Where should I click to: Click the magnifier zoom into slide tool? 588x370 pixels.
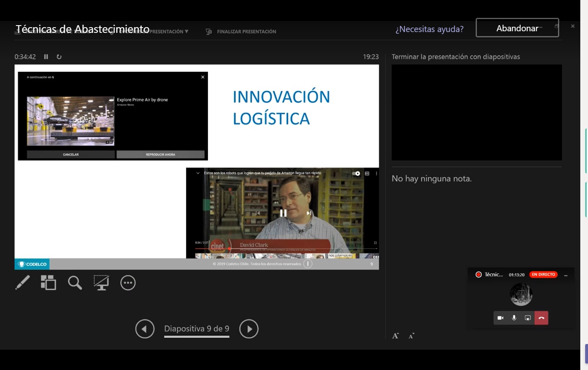tap(75, 283)
